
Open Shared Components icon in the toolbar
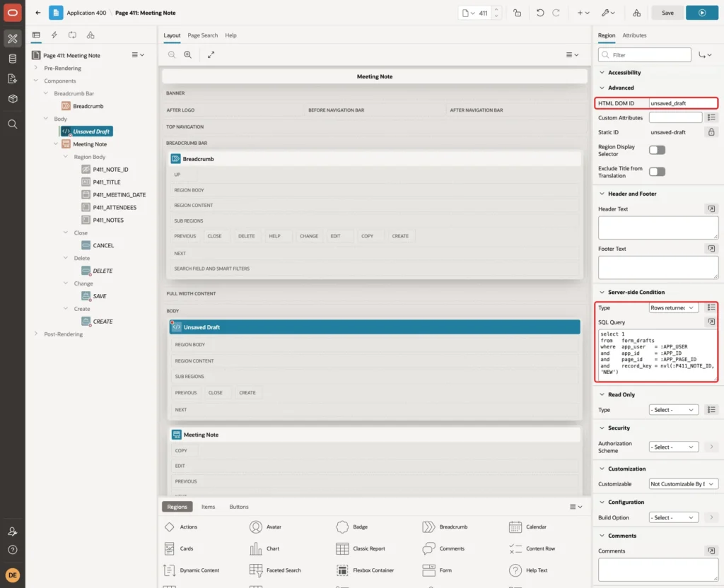click(x=637, y=13)
